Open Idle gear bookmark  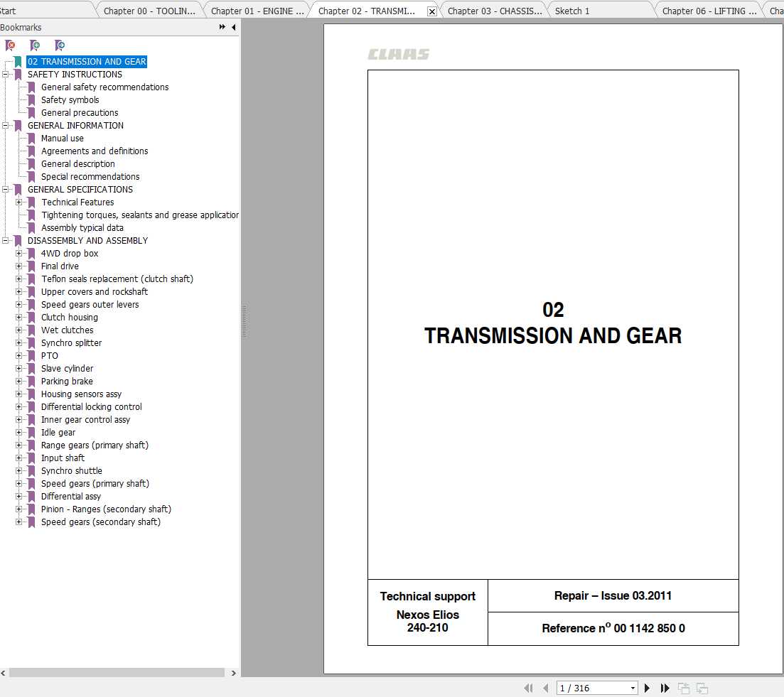tap(58, 433)
